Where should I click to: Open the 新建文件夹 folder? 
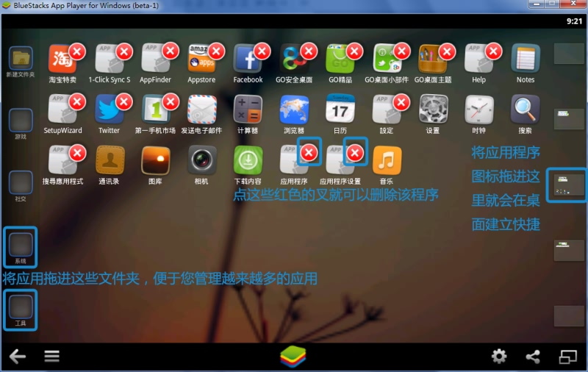pos(21,58)
